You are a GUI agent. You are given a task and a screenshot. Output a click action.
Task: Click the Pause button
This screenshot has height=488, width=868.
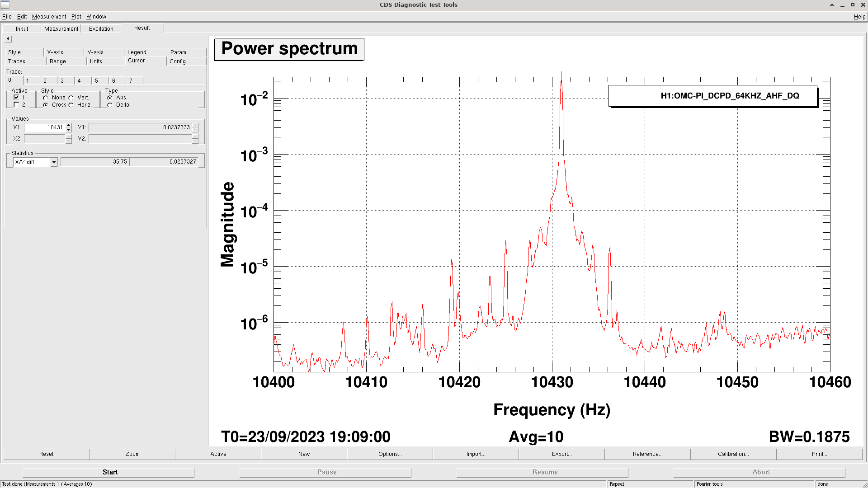[325, 472]
